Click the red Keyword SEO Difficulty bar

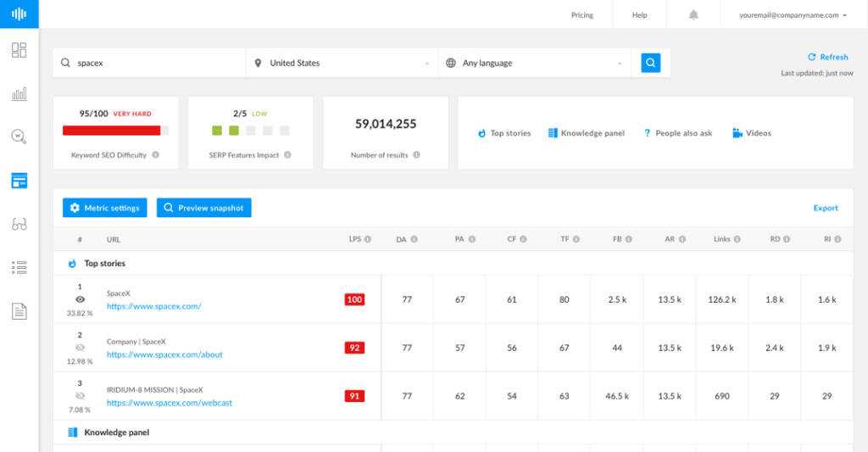112,131
